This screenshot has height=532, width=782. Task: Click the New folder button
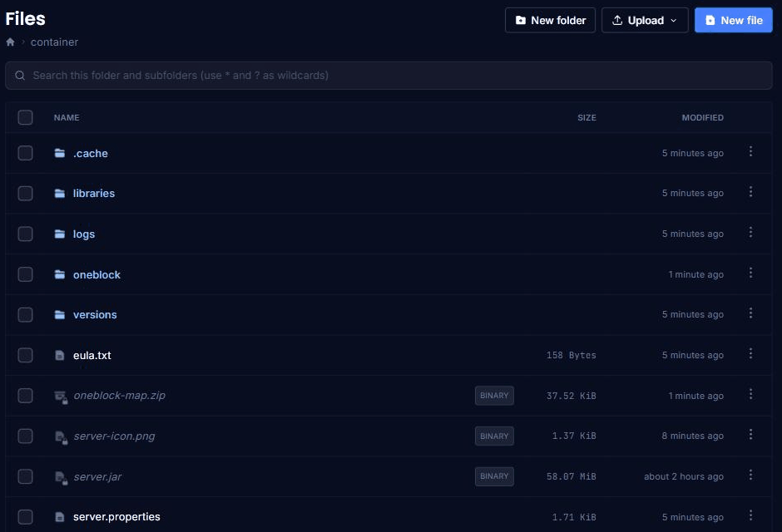pyautogui.click(x=550, y=21)
